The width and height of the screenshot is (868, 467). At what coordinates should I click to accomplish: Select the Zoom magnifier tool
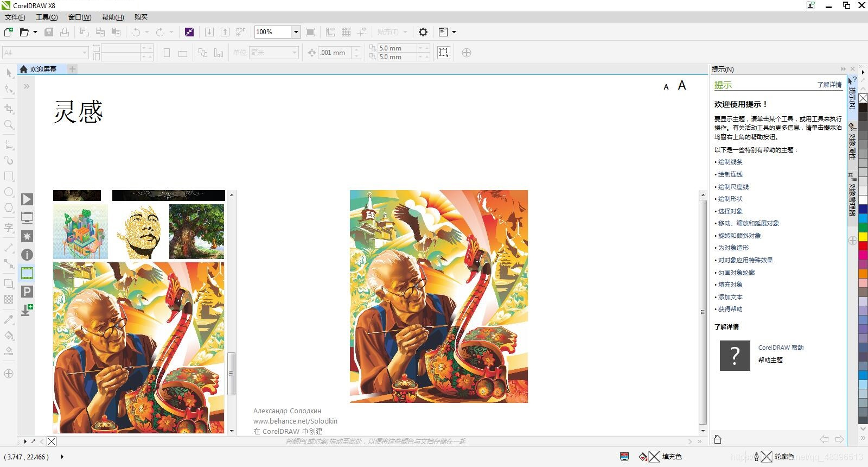tap(9, 125)
